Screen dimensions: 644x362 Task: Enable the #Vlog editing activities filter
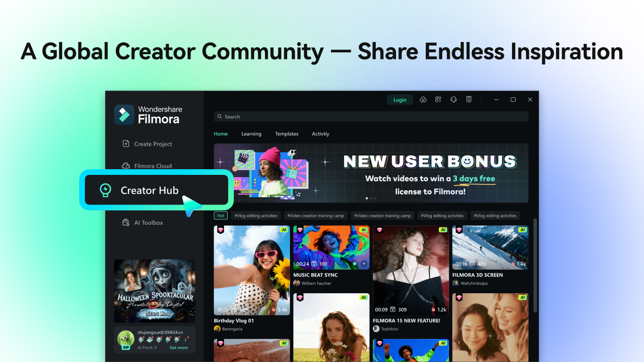(256, 215)
